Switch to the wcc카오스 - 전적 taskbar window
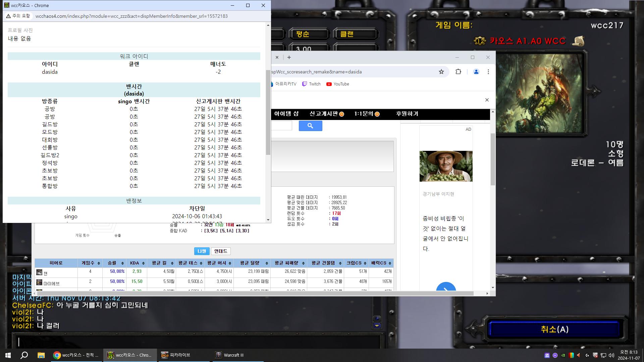 (x=76, y=355)
